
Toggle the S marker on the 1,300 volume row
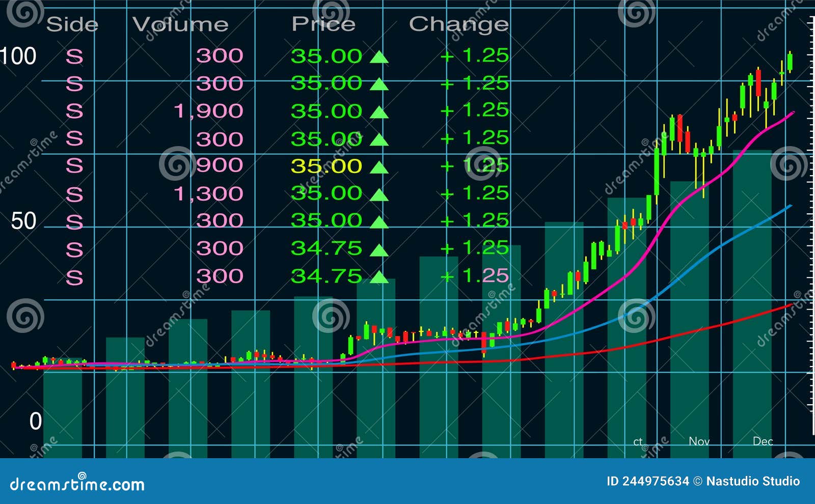pos(74,193)
